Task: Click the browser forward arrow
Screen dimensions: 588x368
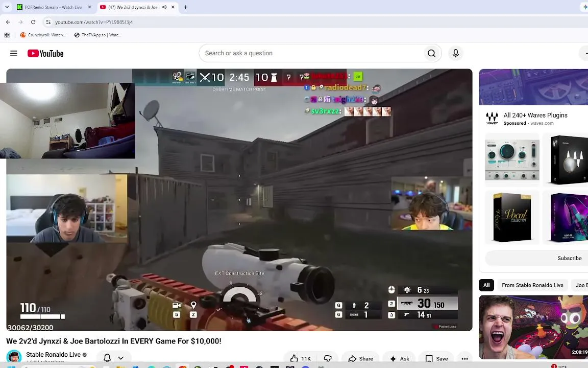Action: click(x=20, y=22)
